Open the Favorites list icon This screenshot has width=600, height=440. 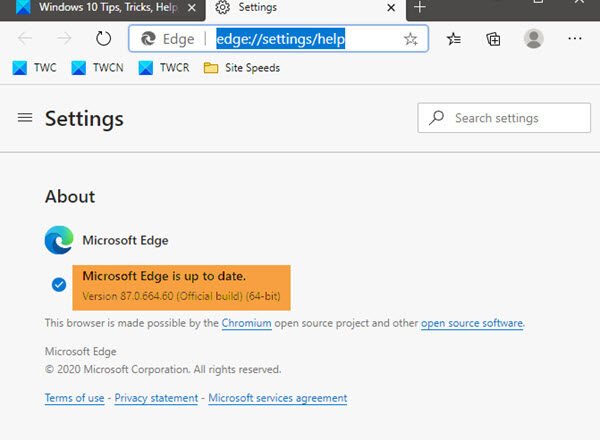[455, 39]
